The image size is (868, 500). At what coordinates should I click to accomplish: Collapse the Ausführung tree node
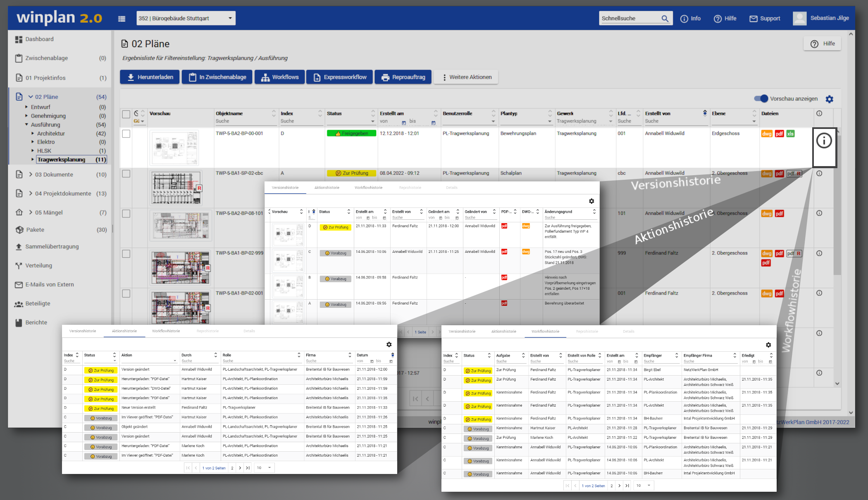tap(26, 124)
